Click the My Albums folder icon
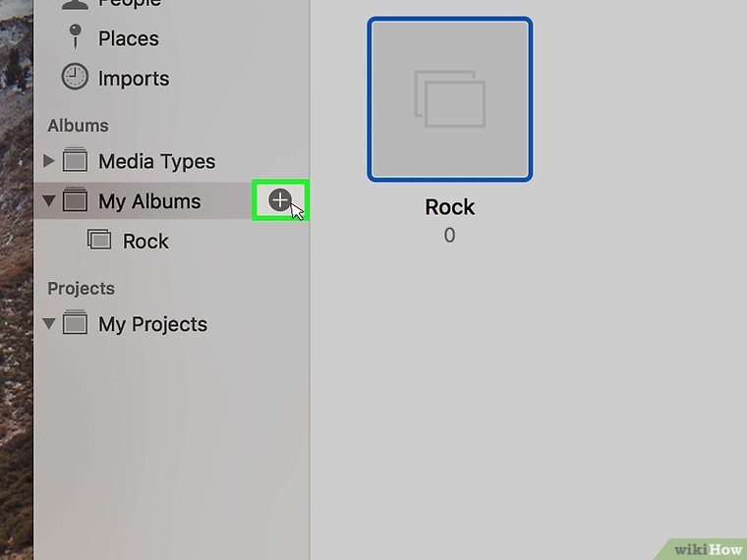Image resolution: width=747 pixels, height=560 pixels. click(75, 200)
